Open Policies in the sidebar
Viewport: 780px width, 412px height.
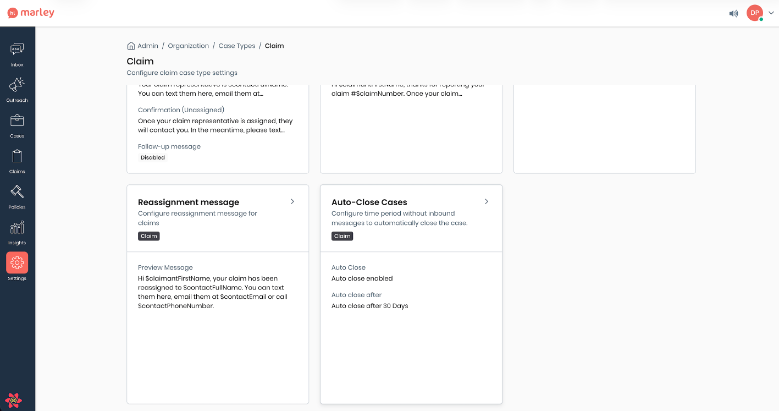pyautogui.click(x=17, y=193)
